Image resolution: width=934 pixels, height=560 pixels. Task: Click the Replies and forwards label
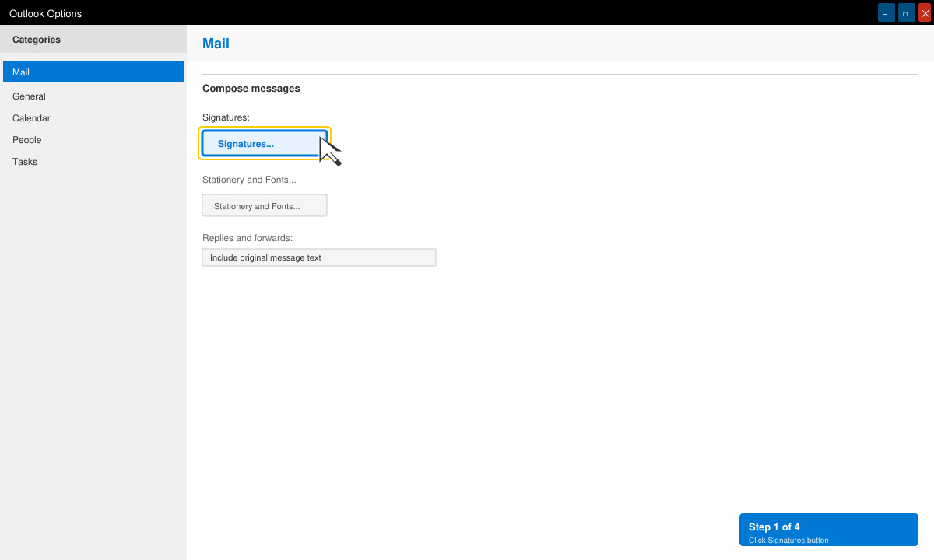[x=248, y=238]
